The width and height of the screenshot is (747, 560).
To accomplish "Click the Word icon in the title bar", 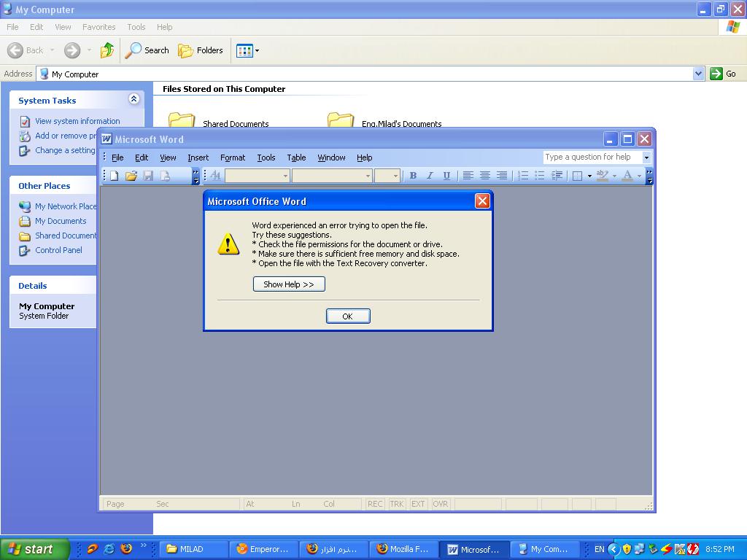I will (x=107, y=139).
